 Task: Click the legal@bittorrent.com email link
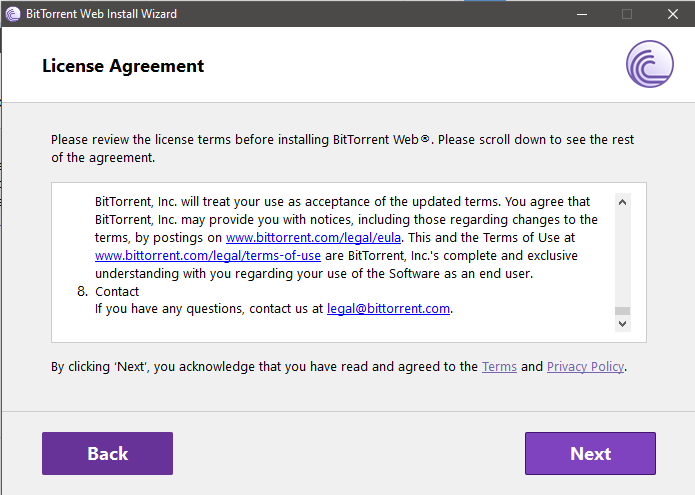(x=388, y=308)
